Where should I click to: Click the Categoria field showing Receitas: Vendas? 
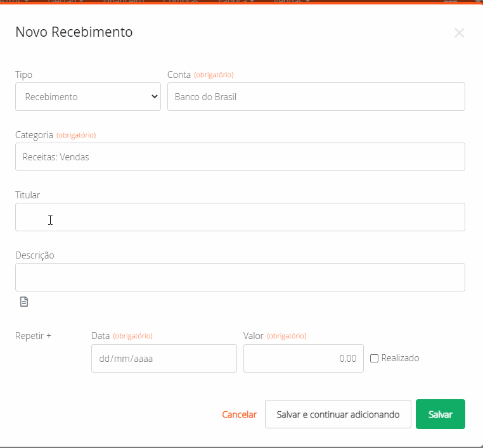click(240, 157)
